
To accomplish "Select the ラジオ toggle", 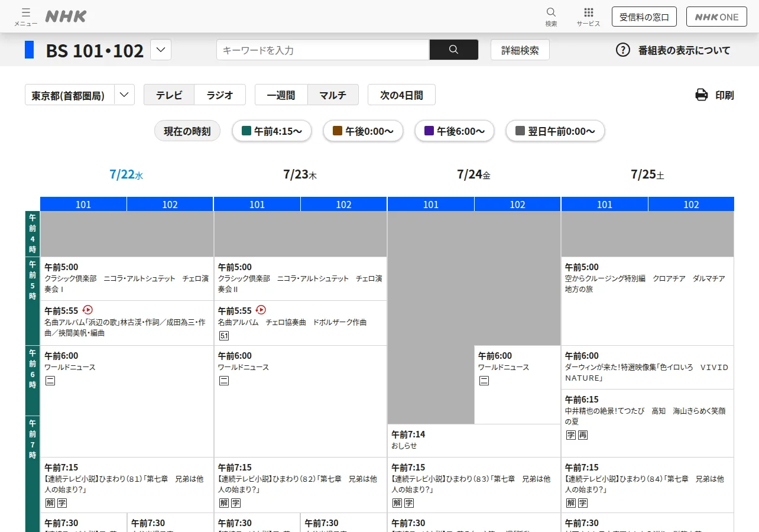I will coord(220,95).
